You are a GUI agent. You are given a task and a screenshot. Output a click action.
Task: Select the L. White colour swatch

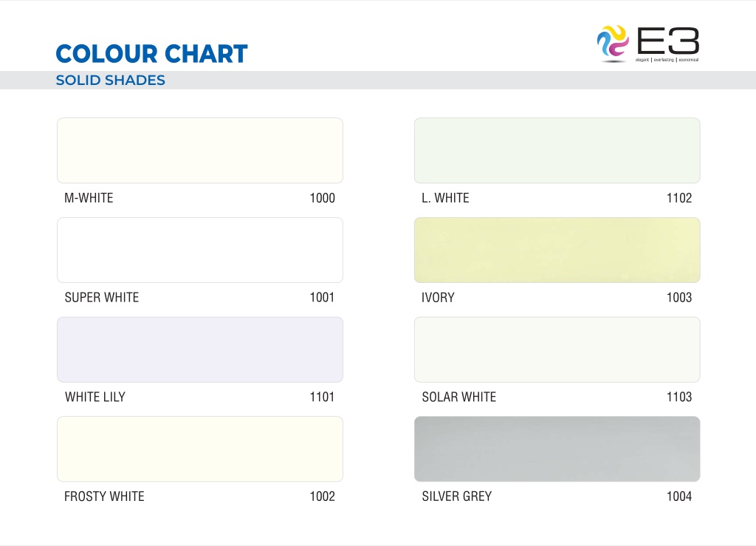[x=557, y=151]
